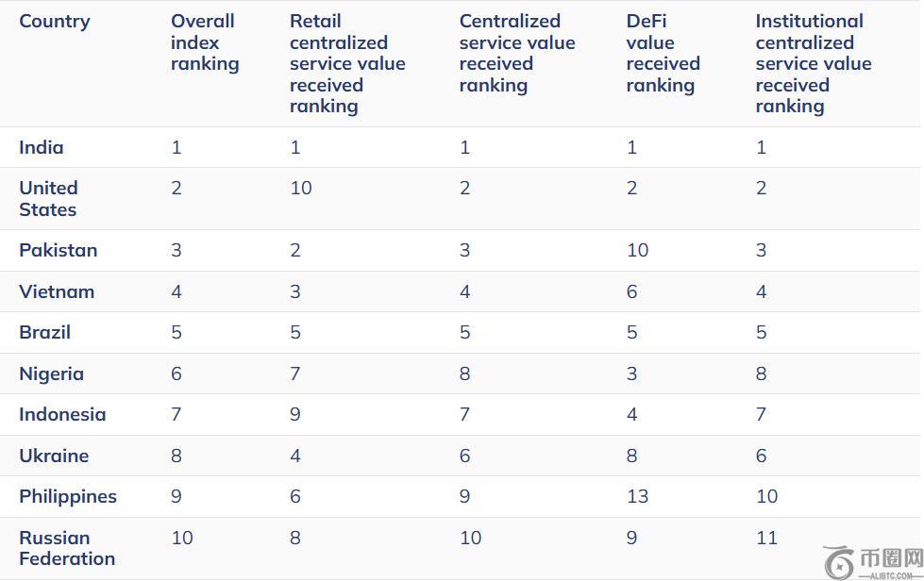The width and height of the screenshot is (924, 581).
Task: Select the Brazil row label
Action: (x=44, y=332)
